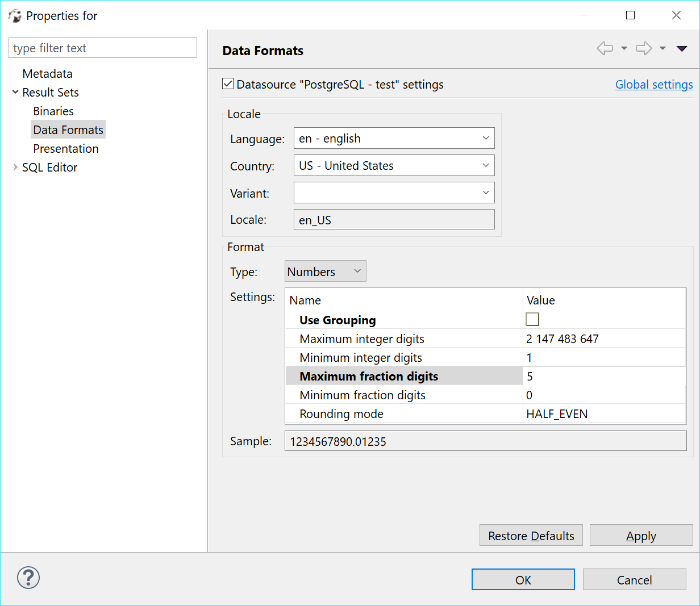Uncheck Datasource "PostgreSQL - test" settings
This screenshot has height=606, width=700.
[227, 83]
